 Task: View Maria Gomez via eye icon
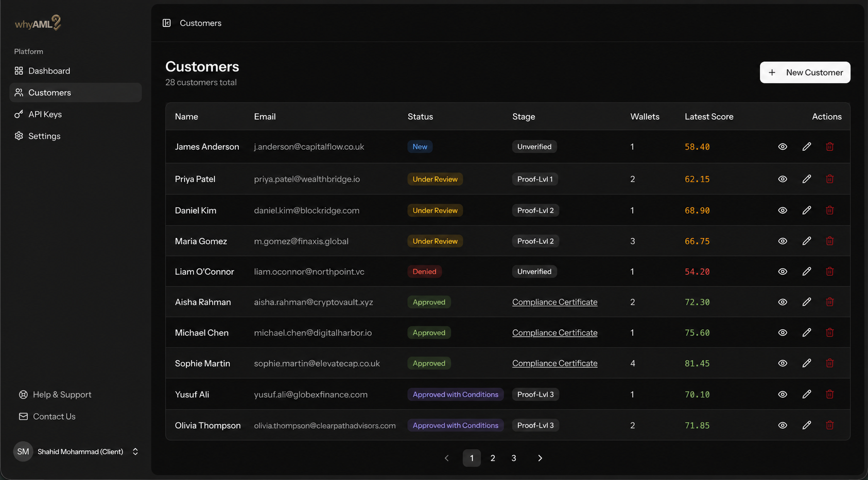click(x=783, y=241)
